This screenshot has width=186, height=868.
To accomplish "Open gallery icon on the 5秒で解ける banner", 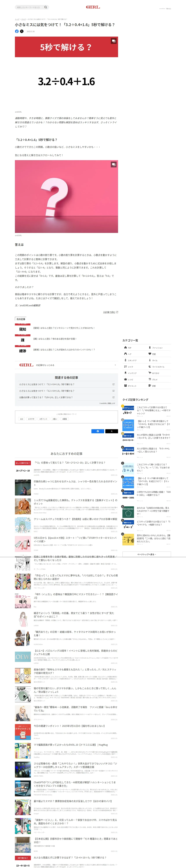I will [114, 41].
